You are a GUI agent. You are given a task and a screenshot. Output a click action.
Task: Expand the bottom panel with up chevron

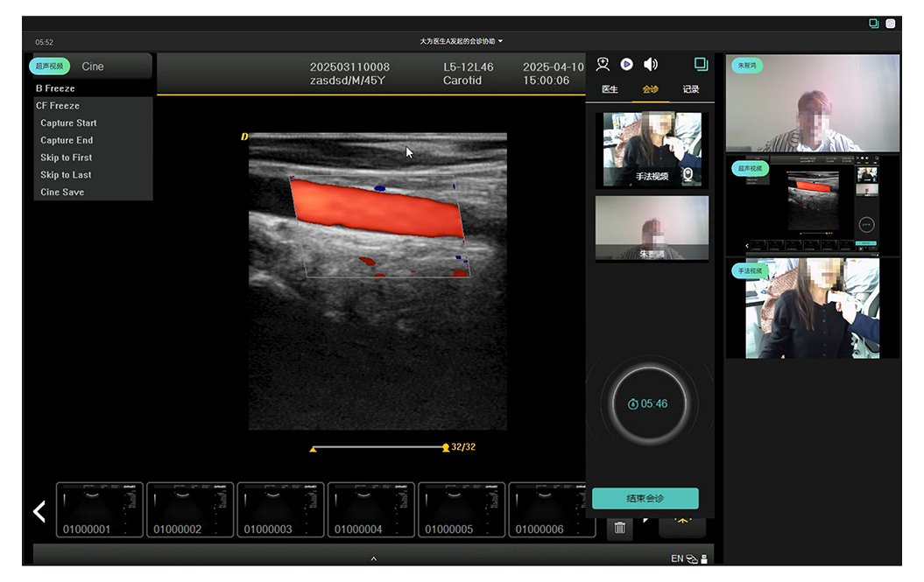(374, 558)
